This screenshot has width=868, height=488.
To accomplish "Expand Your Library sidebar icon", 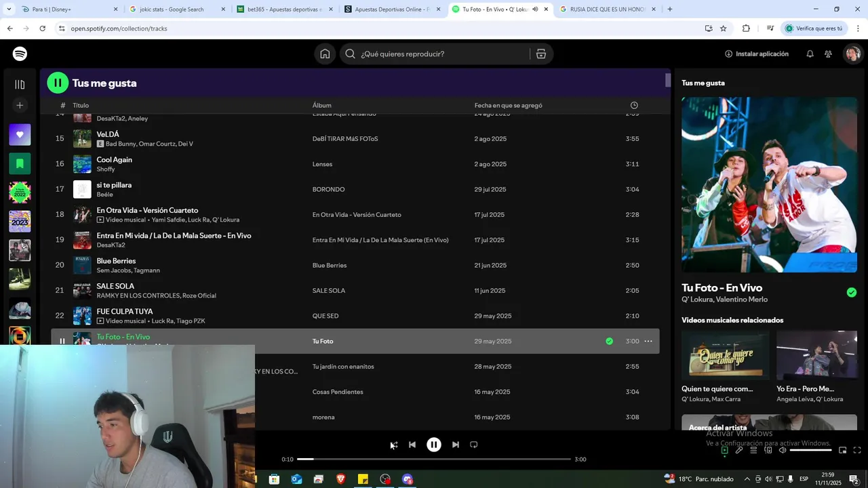I will click(20, 84).
